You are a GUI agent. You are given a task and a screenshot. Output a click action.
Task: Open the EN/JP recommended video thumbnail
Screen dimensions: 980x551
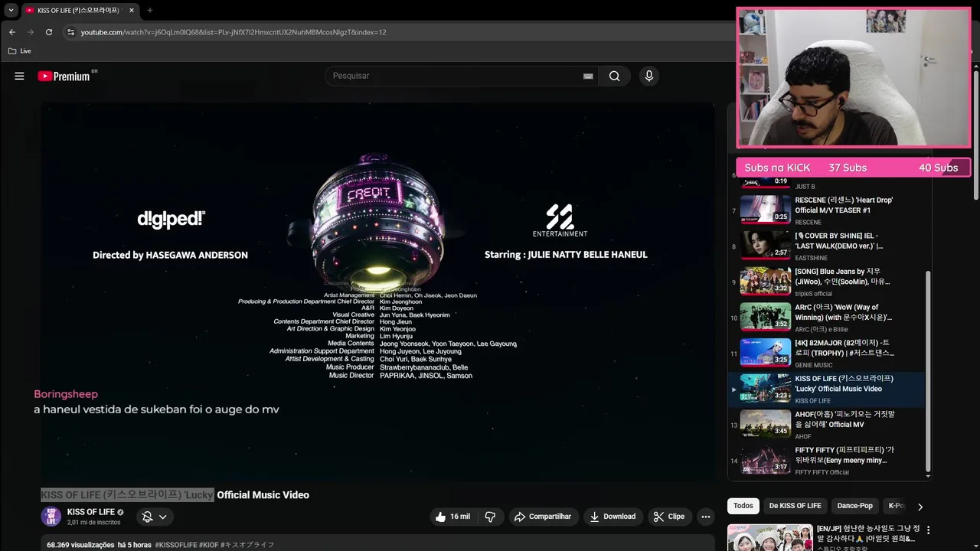[x=769, y=537]
